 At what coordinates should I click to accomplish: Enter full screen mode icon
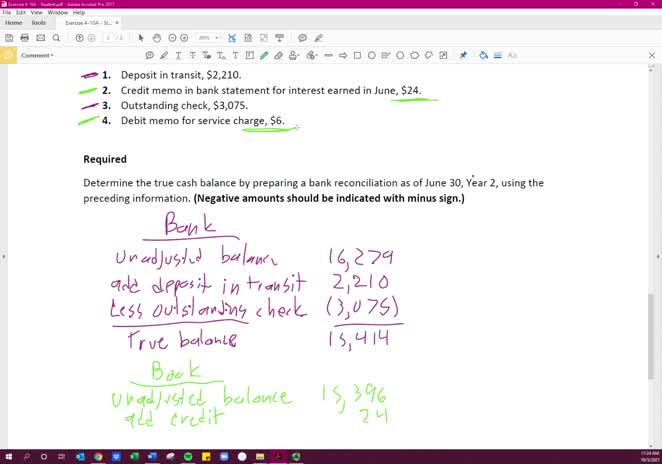[x=264, y=38]
